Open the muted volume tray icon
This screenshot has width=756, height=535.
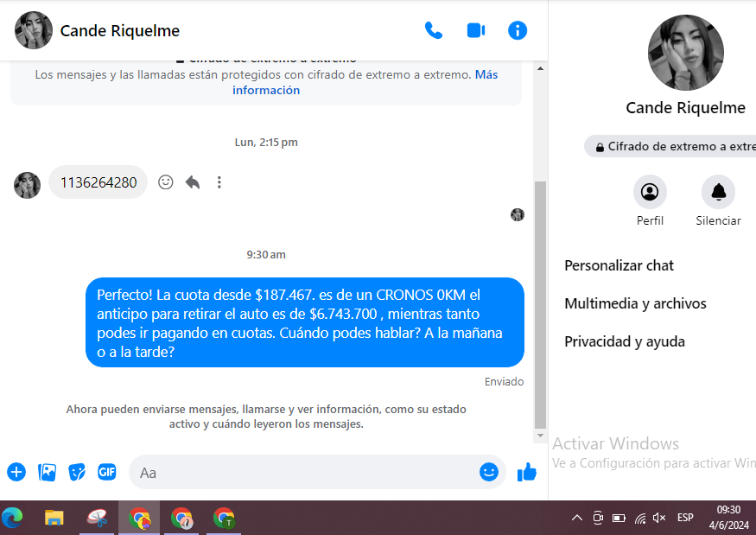pyautogui.click(x=658, y=518)
